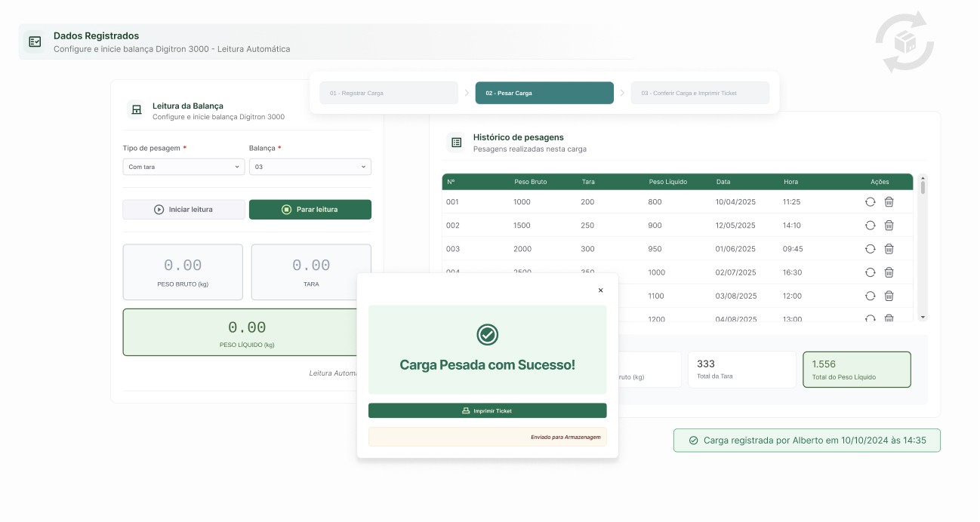The height and width of the screenshot is (522, 980).
Task: Click the Peso Bruto 0.00 display
Action: (183, 272)
